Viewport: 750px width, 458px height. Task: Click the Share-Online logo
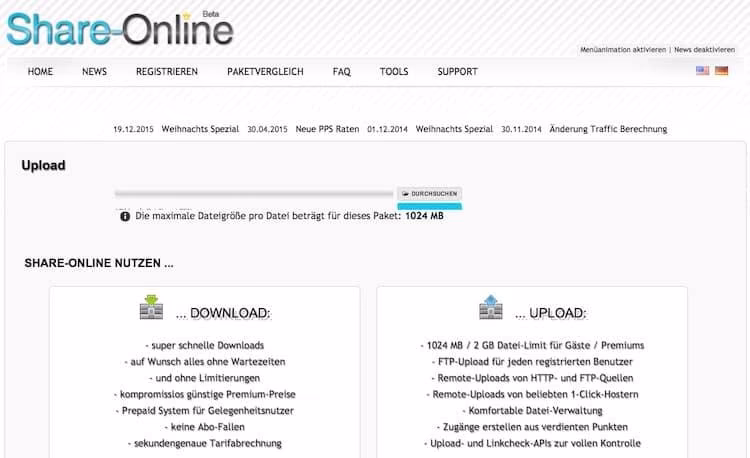(118, 29)
